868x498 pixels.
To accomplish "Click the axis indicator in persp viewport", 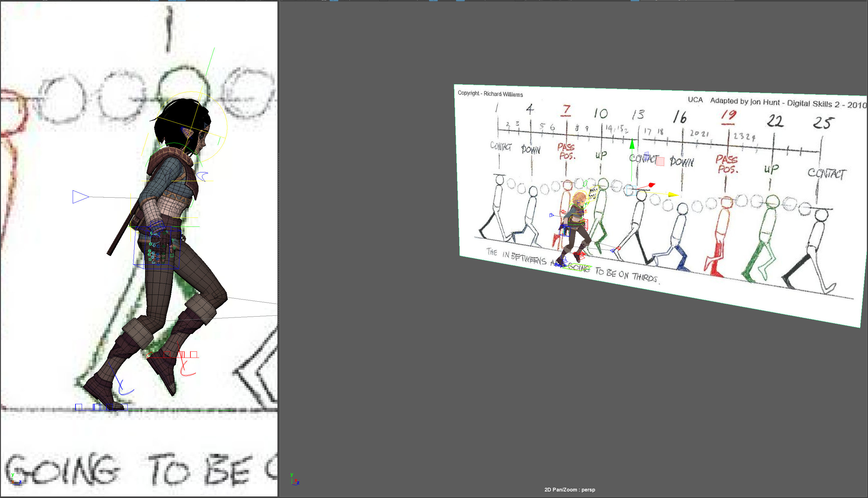I will pyautogui.click(x=295, y=480).
